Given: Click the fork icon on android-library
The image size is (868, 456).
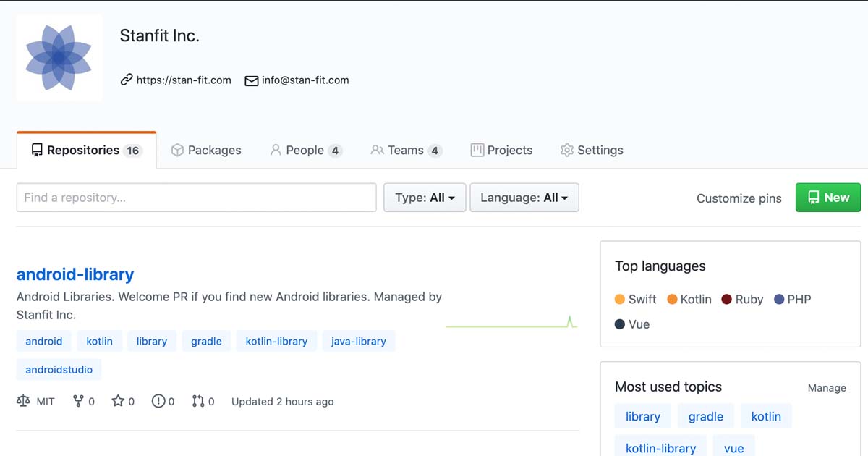Looking at the screenshot, I should tap(79, 401).
